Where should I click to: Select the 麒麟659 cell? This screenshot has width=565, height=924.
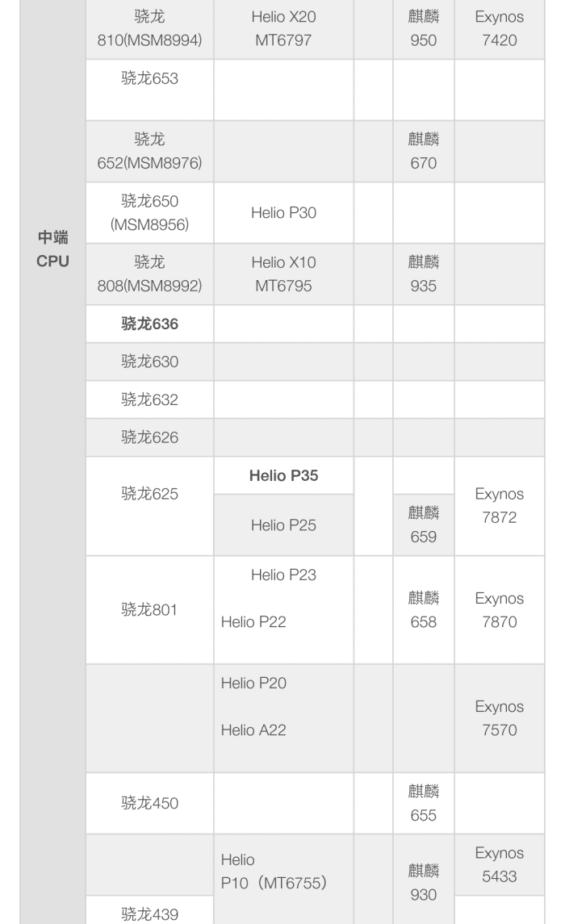click(x=423, y=525)
